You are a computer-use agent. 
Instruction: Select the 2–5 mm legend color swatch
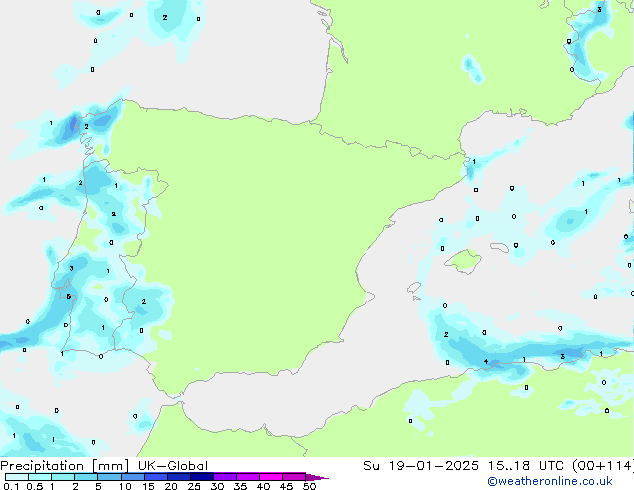click(86, 477)
